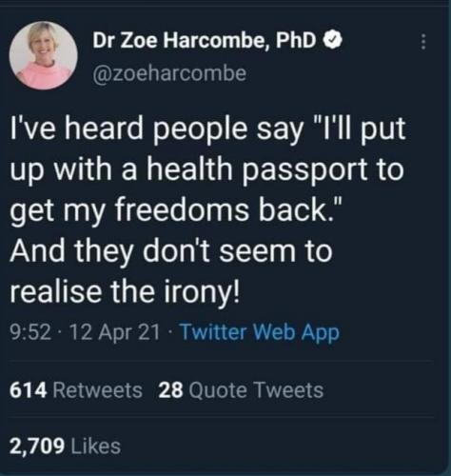
Task: View the 614 Retweets list
Action: [x=76, y=390]
